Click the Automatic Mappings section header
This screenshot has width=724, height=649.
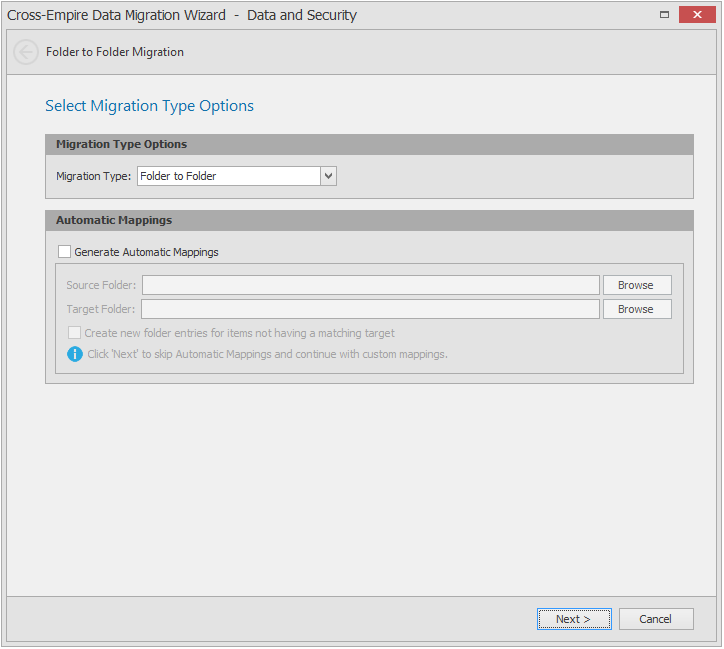pyautogui.click(x=369, y=221)
